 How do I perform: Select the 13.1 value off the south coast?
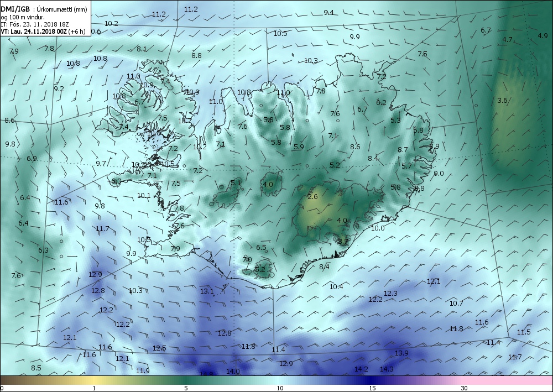[207, 291]
